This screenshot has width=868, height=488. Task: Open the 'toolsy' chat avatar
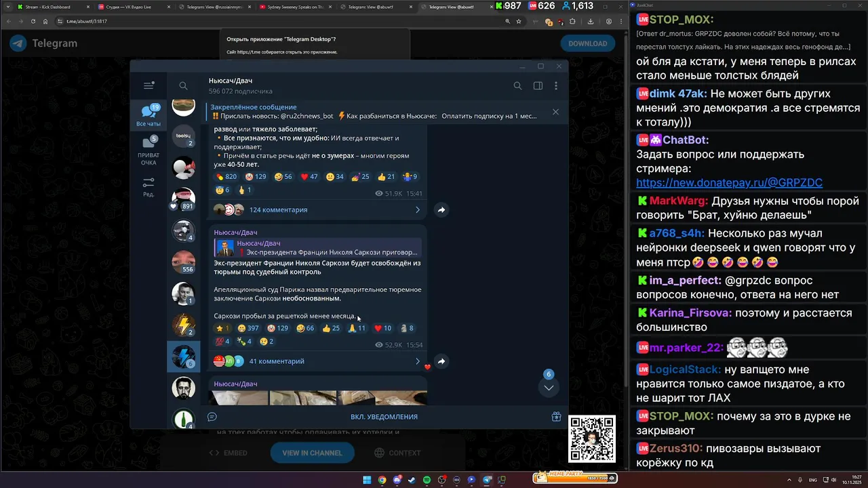pyautogui.click(x=183, y=136)
